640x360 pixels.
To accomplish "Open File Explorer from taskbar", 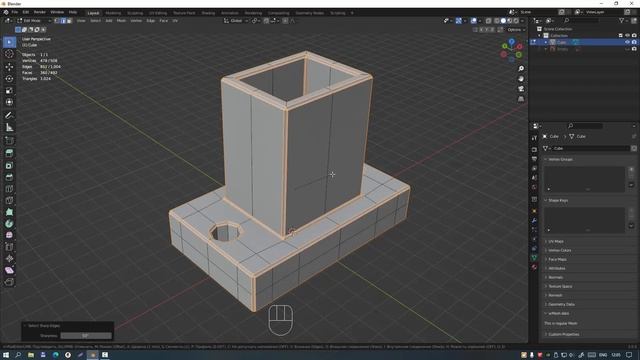I will point(31,355).
